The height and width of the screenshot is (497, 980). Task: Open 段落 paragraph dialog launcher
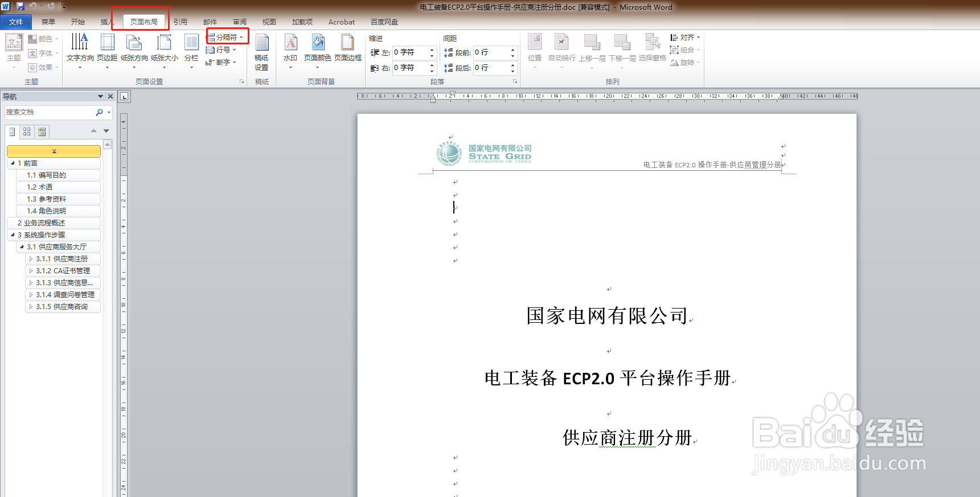[x=515, y=81]
